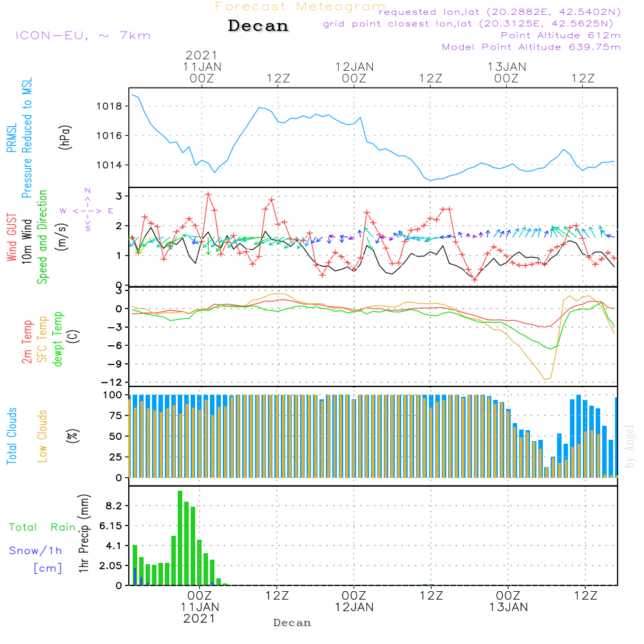Screen dimensions: 644x644
Task: Click the blue Snow/1h legend label
Action: click(x=35, y=551)
